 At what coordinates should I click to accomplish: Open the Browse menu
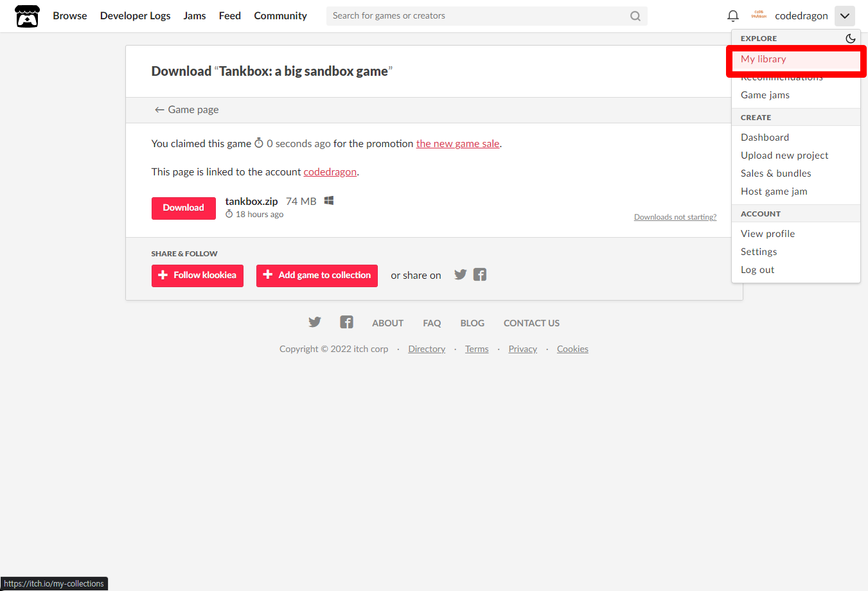70,16
